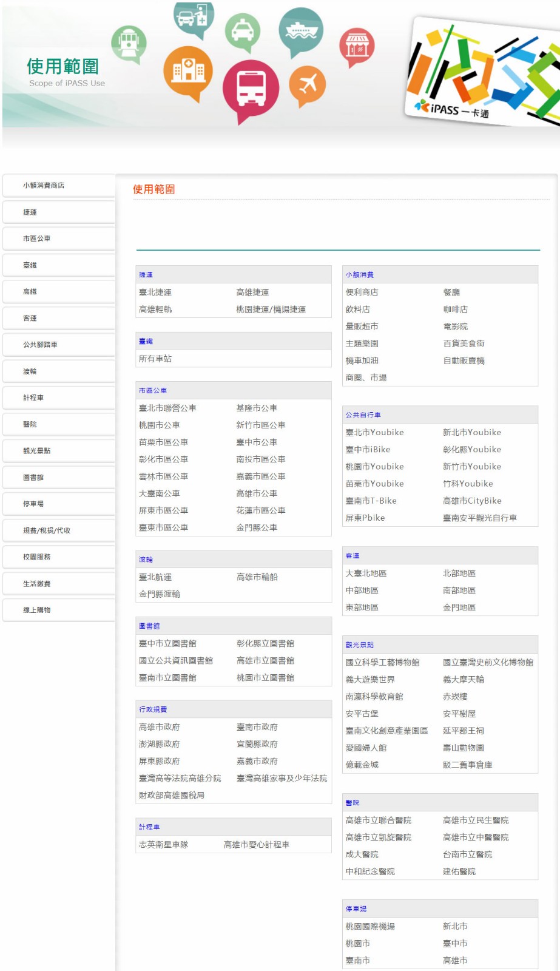Select 醫院 in the sidebar menu
Viewport: 560px width, 971px height.
click(59, 424)
